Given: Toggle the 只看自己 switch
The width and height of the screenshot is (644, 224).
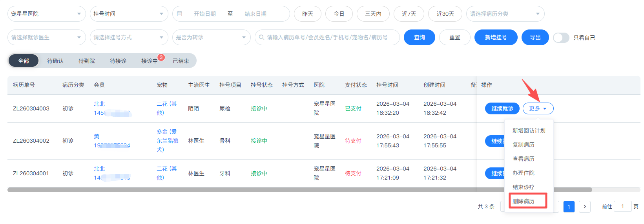Looking at the screenshot, I should coord(561,38).
